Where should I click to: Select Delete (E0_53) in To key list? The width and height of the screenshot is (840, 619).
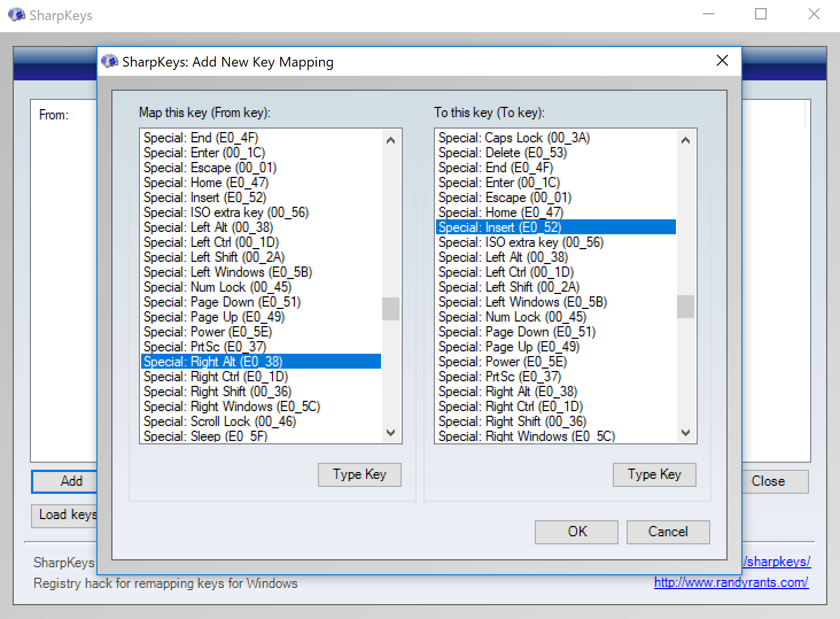556,153
